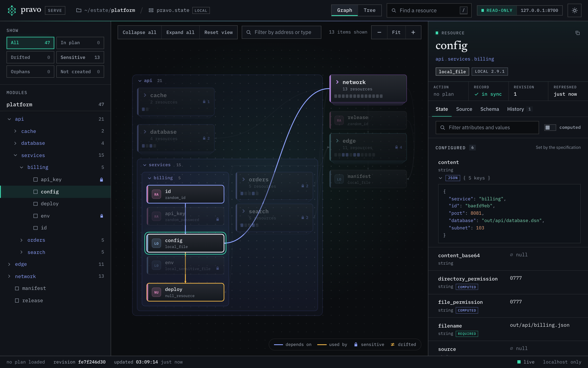The height and width of the screenshot is (368, 588).
Task: Collapse the api module in sidebar tree
Action: [9, 119]
